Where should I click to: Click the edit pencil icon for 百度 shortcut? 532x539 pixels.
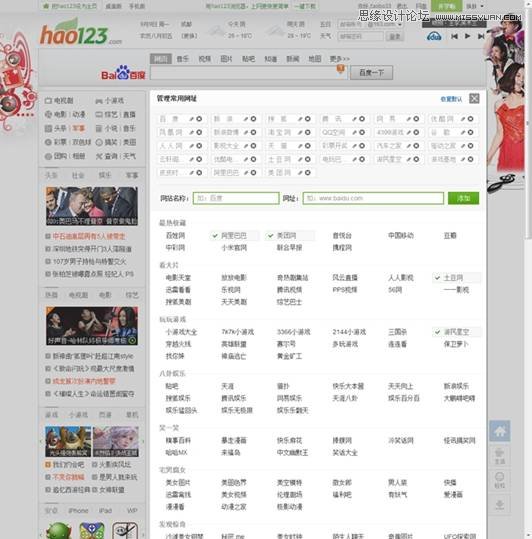point(192,119)
